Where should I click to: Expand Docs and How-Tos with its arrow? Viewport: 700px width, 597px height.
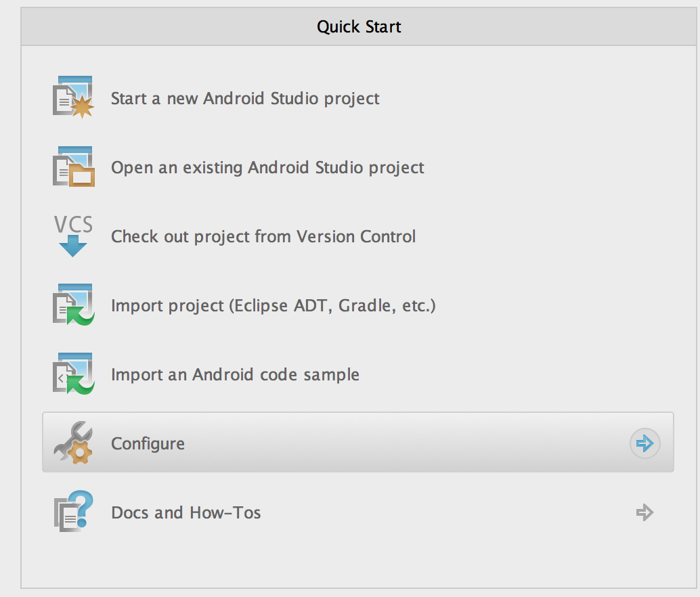pos(644,512)
